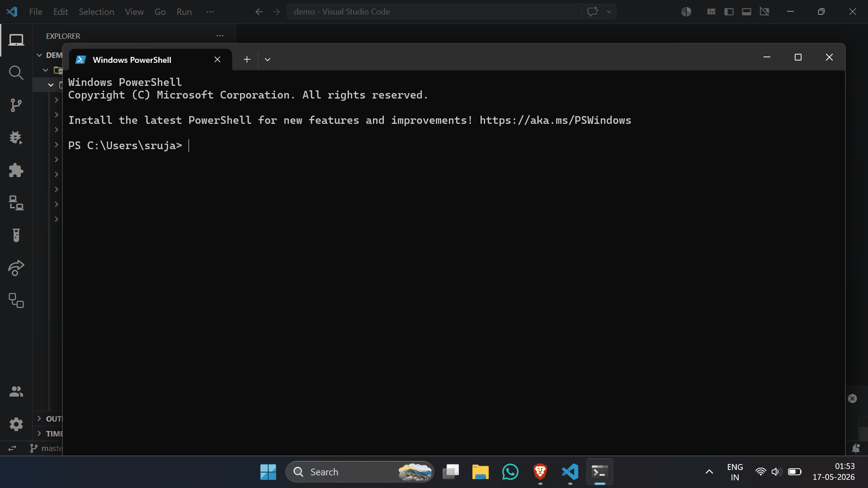Click the volume speaker icon in tray
The height and width of the screenshot is (488, 868).
pos(777,472)
